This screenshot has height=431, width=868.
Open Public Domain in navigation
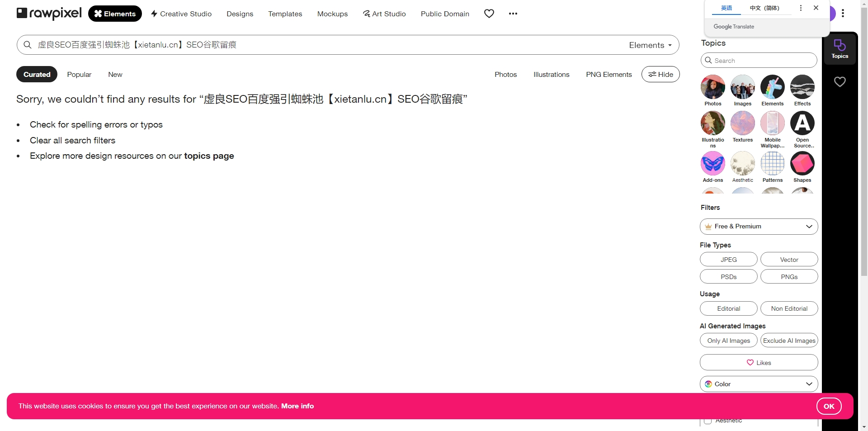click(x=445, y=14)
